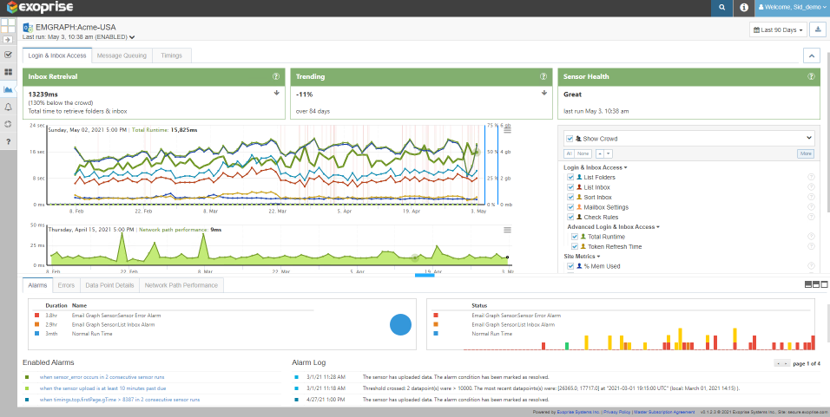The width and height of the screenshot is (830, 417).
Task: Click the lifebuoy support icon in sidebar
Action: point(8,124)
